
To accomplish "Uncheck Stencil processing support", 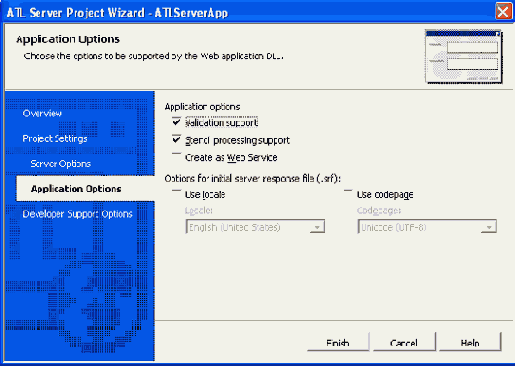I will pos(176,139).
